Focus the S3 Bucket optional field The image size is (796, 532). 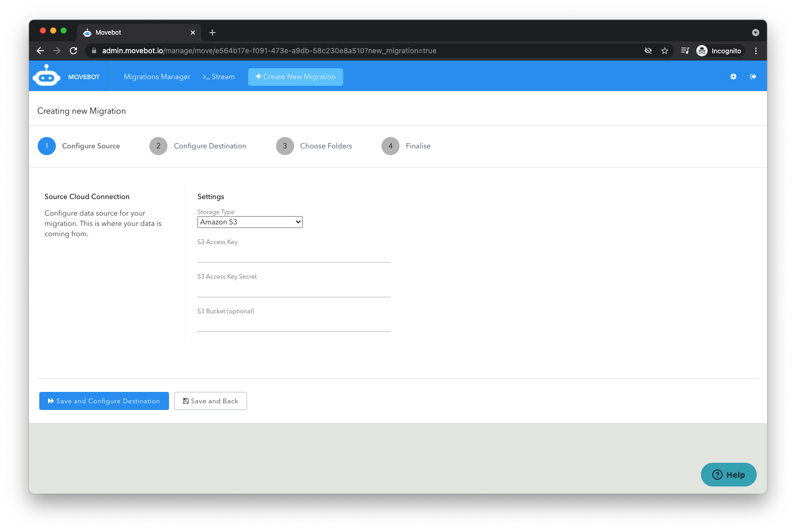[294, 324]
